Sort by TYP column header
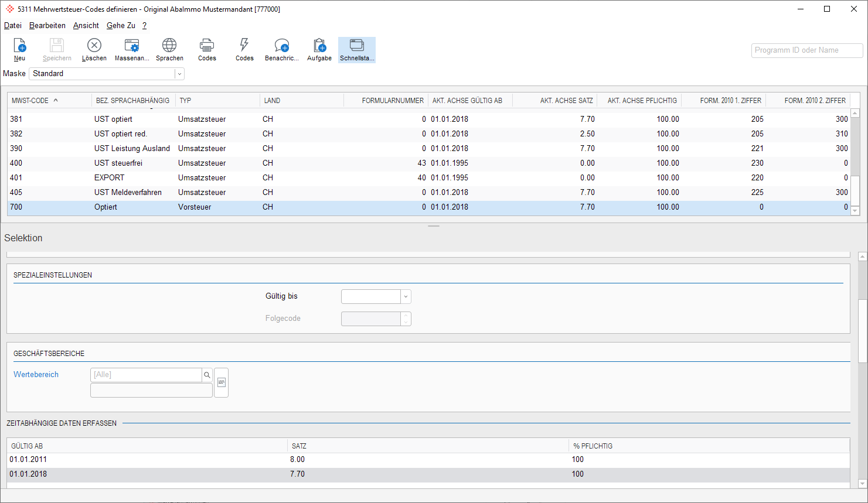Screen dimensions: 868x503 click(x=217, y=101)
